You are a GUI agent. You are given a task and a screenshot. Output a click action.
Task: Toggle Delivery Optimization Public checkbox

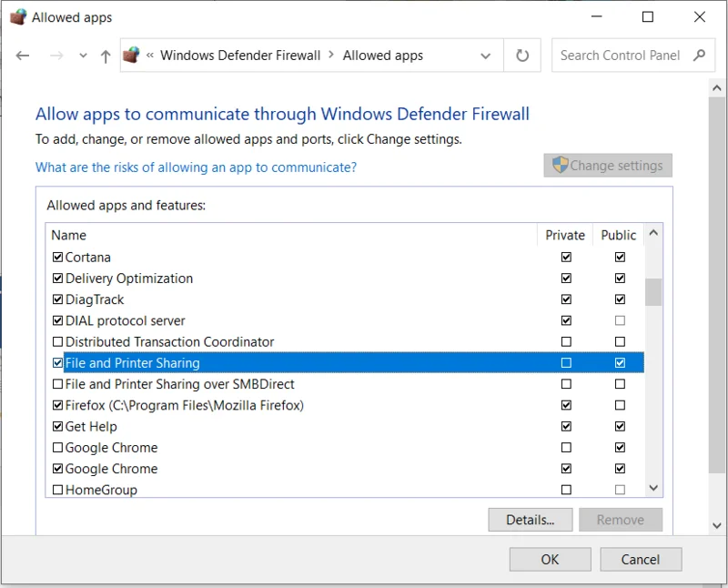point(620,279)
